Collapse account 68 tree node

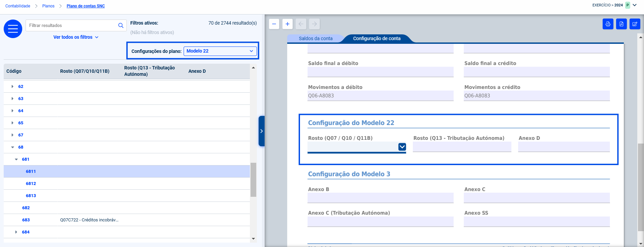pyautogui.click(x=12, y=147)
